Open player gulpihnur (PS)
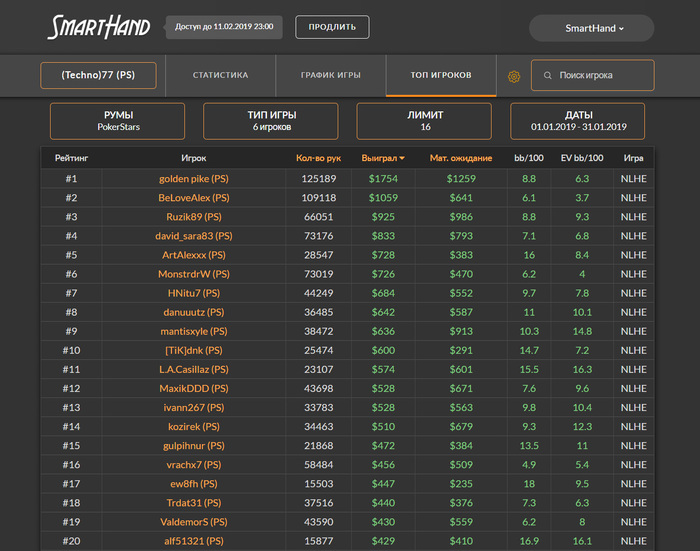The image size is (700, 551). (x=194, y=446)
